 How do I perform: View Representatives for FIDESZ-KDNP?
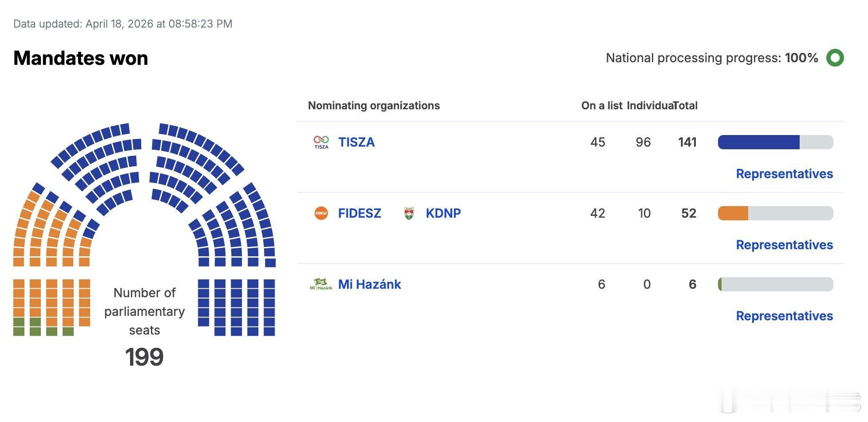pos(784,245)
